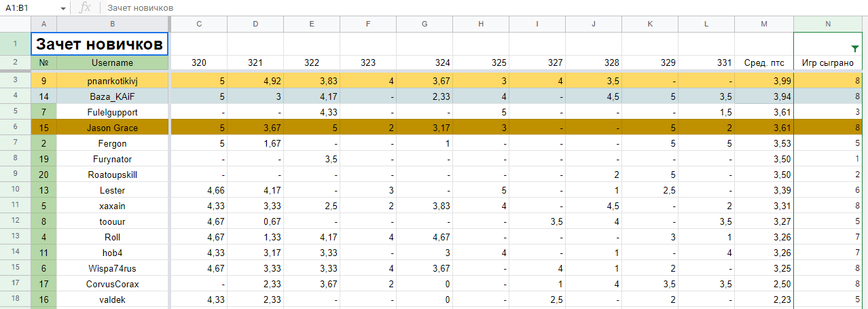Click the Игр сыграно header cell
The width and height of the screenshot is (868, 309).
pos(827,62)
